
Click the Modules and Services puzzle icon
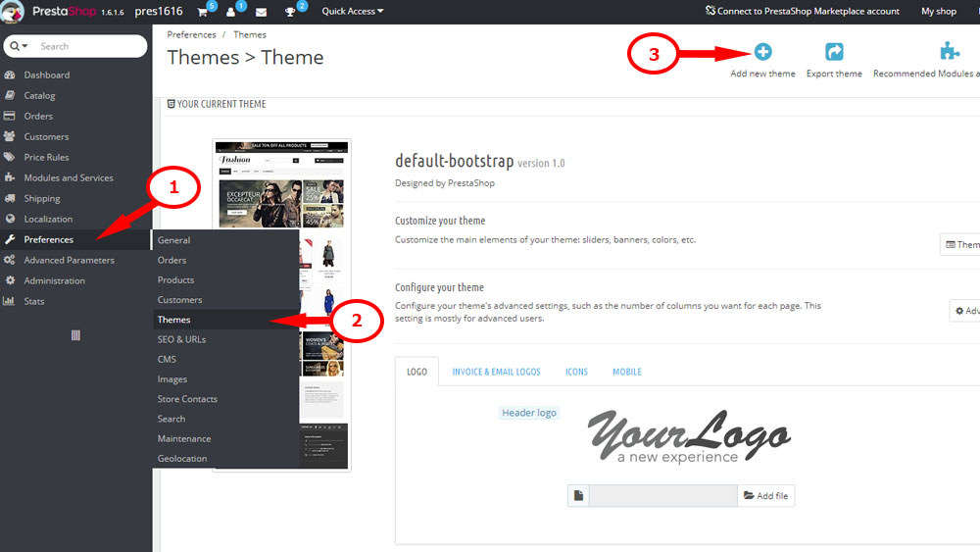click(x=10, y=178)
